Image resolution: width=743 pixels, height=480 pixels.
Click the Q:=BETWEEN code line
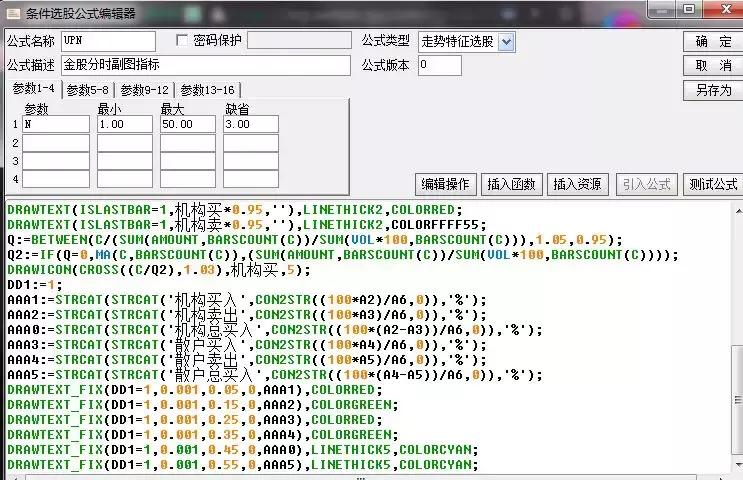click(x=315, y=240)
